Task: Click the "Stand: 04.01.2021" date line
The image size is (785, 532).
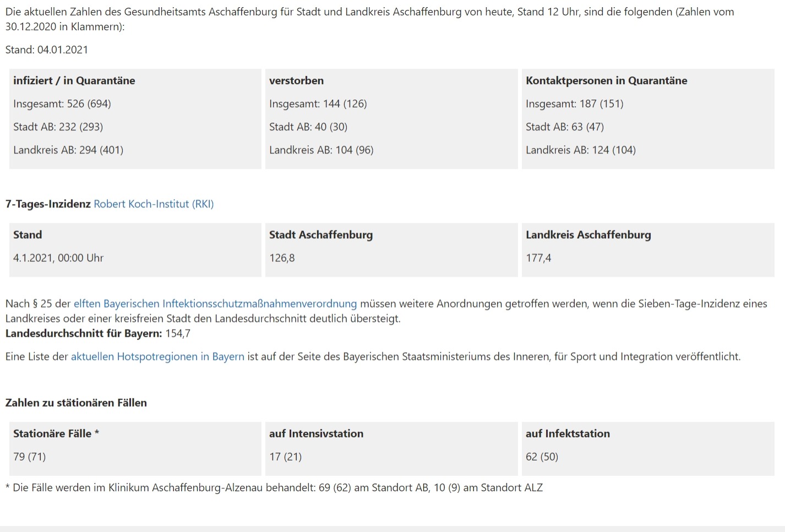Action: 47,50
